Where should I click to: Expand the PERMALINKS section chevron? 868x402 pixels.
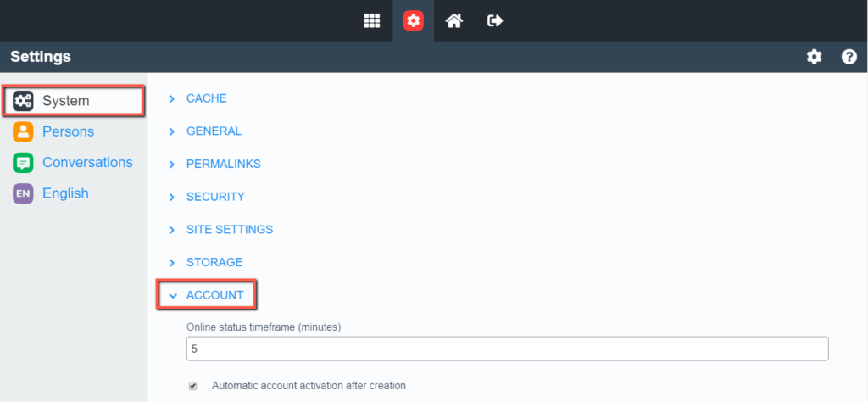(171, 165)
